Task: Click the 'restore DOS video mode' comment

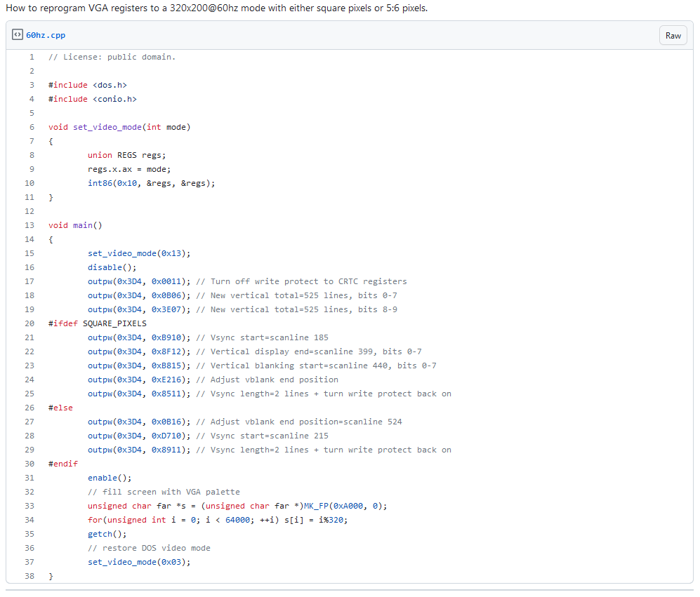Action: point(149,548)
